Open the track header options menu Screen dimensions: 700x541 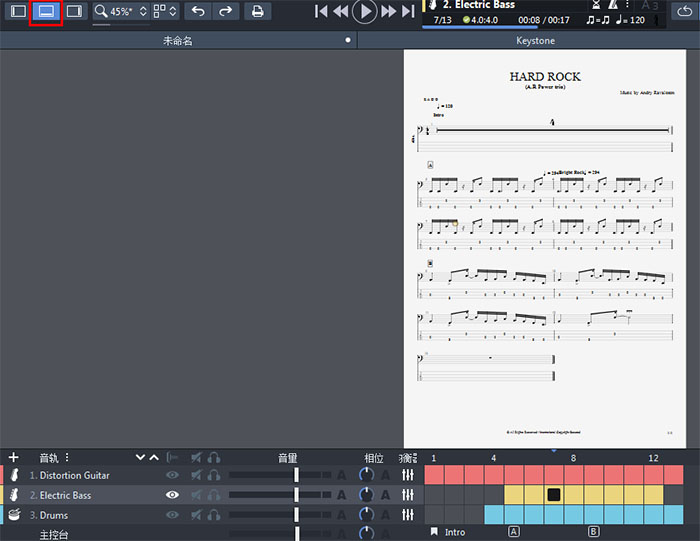(68, 457)
